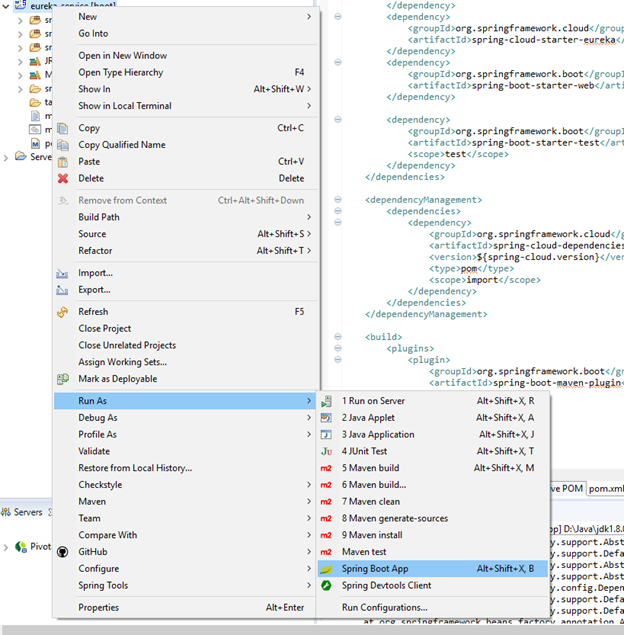This screenshot has height=635, width=624.
Task: Click the GitHub octocat icon
Action: 63,552
